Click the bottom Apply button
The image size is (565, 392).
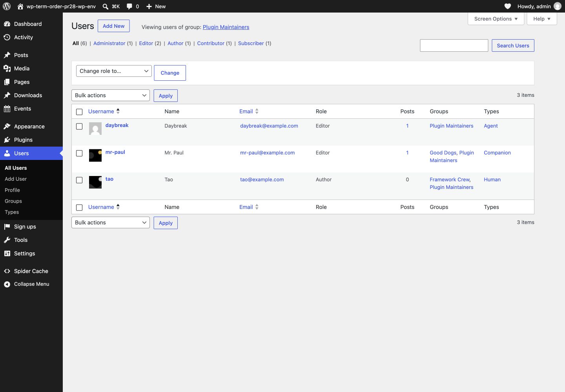tap(166, 223)
